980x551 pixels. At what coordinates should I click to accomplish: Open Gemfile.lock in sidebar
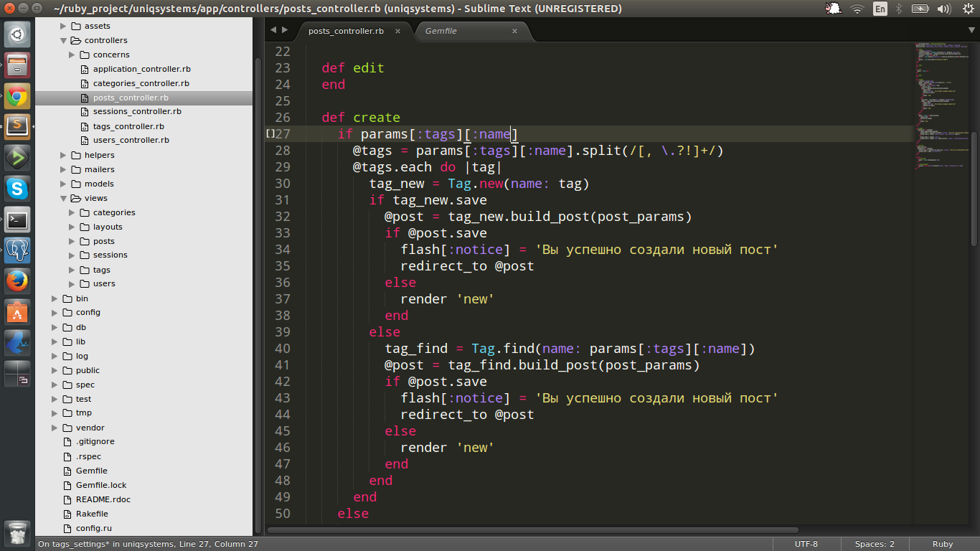101,485
